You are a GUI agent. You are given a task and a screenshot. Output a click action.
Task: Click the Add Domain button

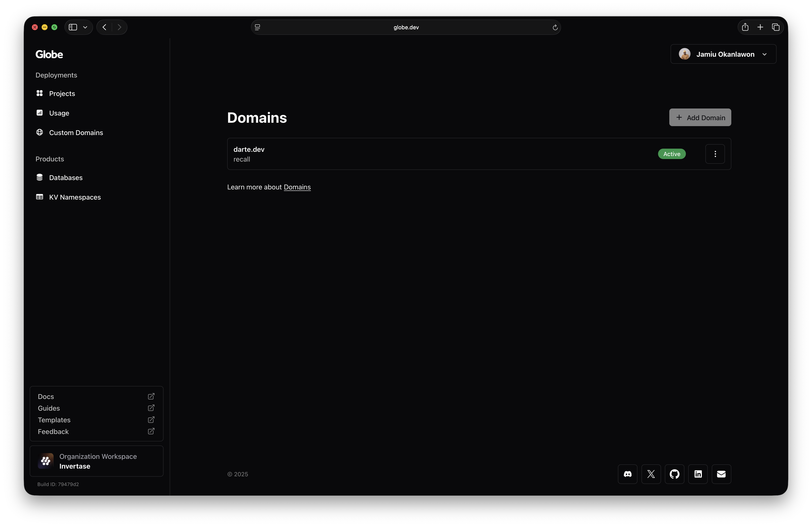(700, 118)
